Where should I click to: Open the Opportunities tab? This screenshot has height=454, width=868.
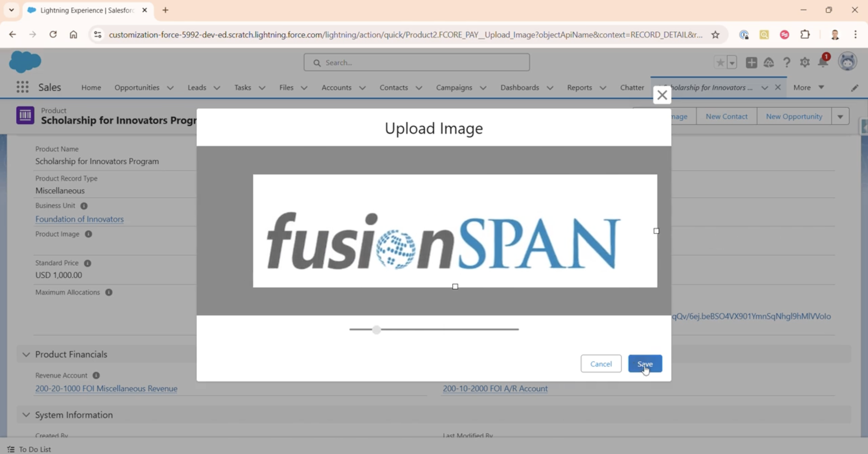coord(137,88)
